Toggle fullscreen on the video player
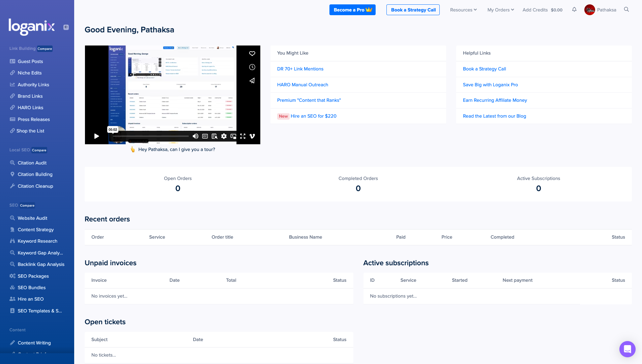Viewport: 642px width, 364px height. (x=243, y=136)
